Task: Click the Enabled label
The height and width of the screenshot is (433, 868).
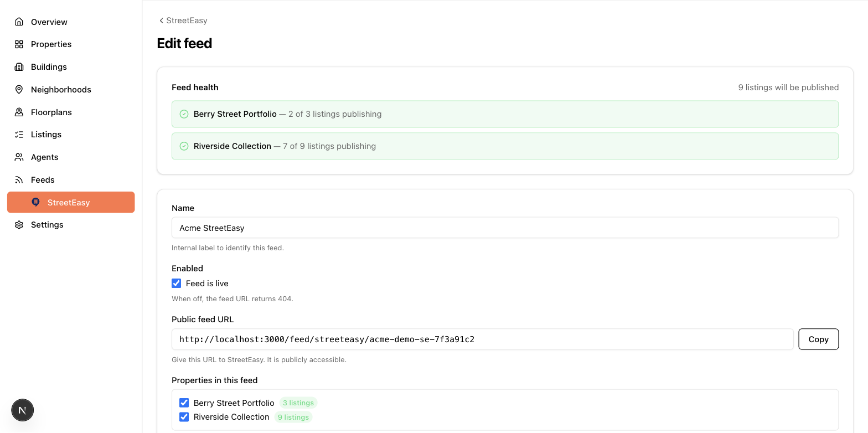Action: pos(187,269)
